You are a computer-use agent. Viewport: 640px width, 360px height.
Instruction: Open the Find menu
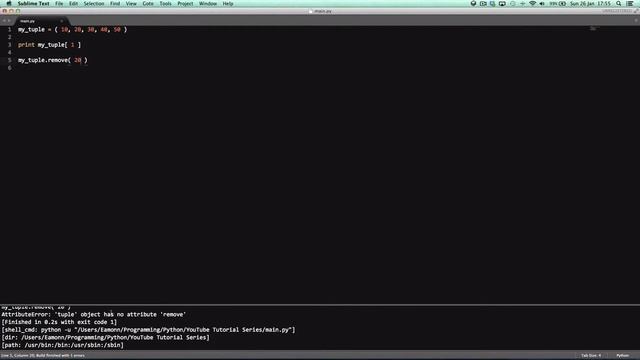[115, 4]
